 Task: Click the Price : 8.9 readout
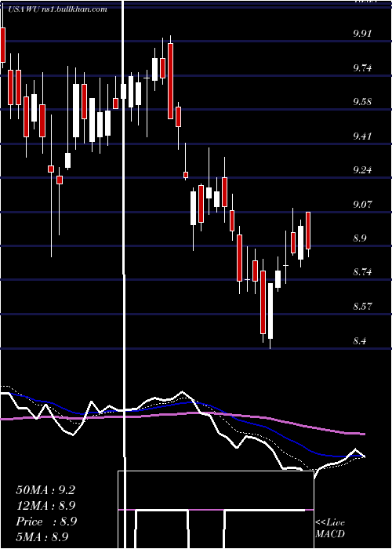click(x=46, y=522)
